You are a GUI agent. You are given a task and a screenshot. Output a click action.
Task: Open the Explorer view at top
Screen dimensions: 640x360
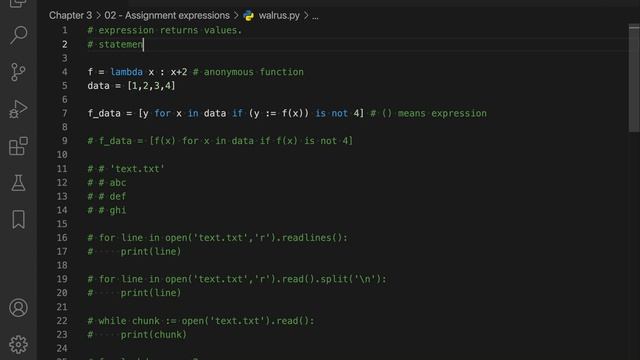pyautogui.click(x=18, y=4)
